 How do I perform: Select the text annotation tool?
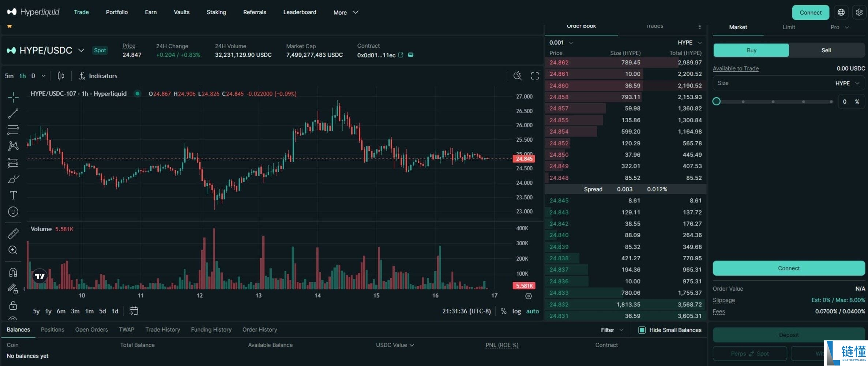[x=13, y=195]
